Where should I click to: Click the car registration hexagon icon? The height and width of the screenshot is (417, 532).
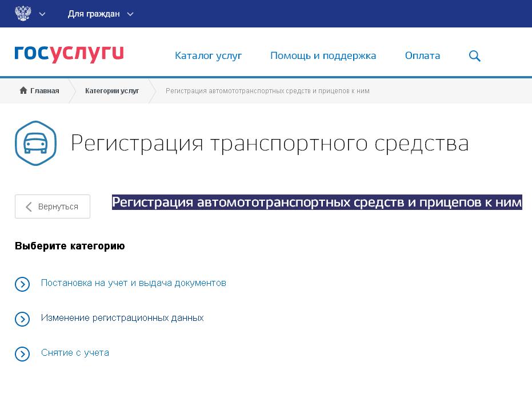coord(36,143)
